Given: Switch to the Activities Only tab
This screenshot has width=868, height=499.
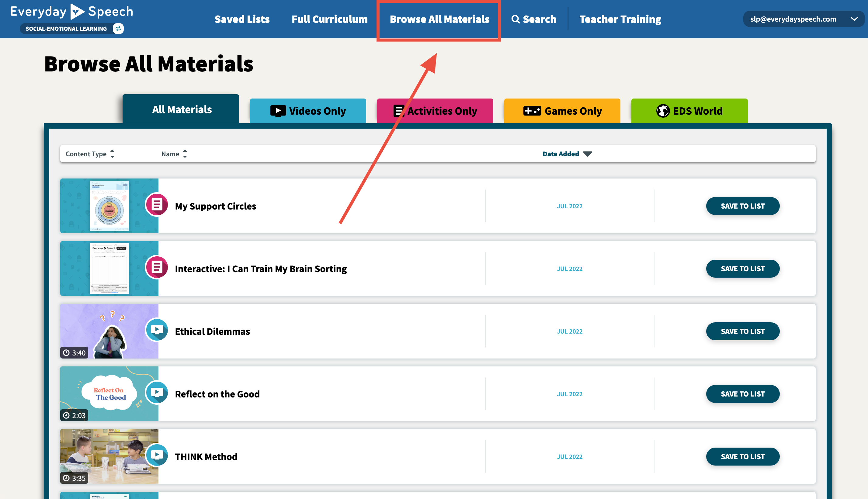Looking at the screenshot, I should [435, 111].
